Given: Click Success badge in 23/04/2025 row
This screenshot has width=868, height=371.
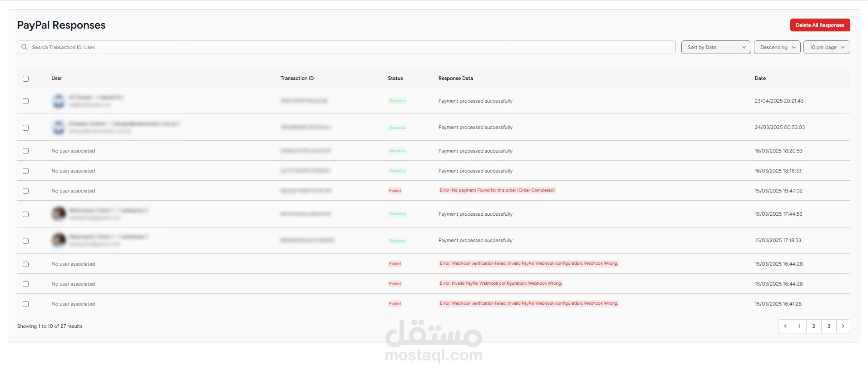Looking at the screenshot, I should pyautogui.click(x=397, y=101).
